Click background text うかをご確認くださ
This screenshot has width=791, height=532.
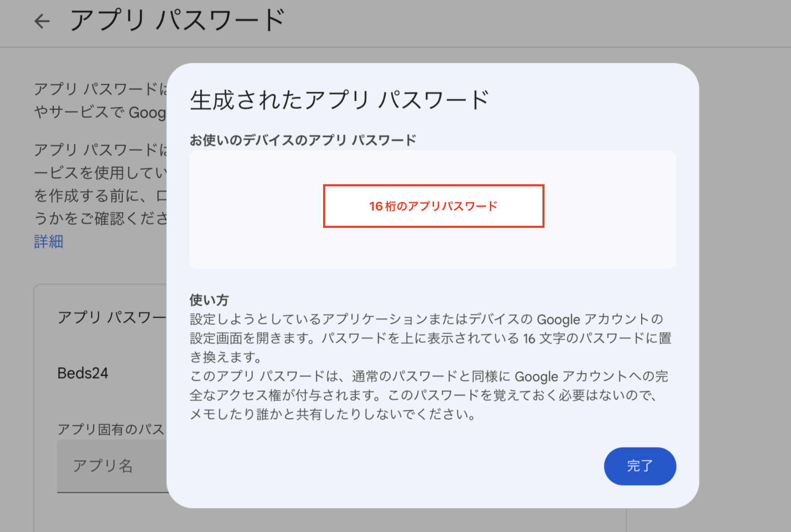[x=100, y=219]
